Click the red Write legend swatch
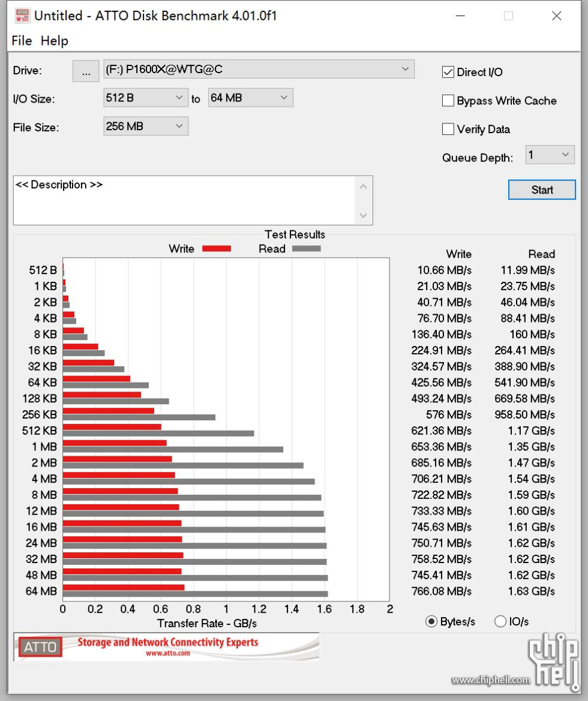 tap(217, 249)
